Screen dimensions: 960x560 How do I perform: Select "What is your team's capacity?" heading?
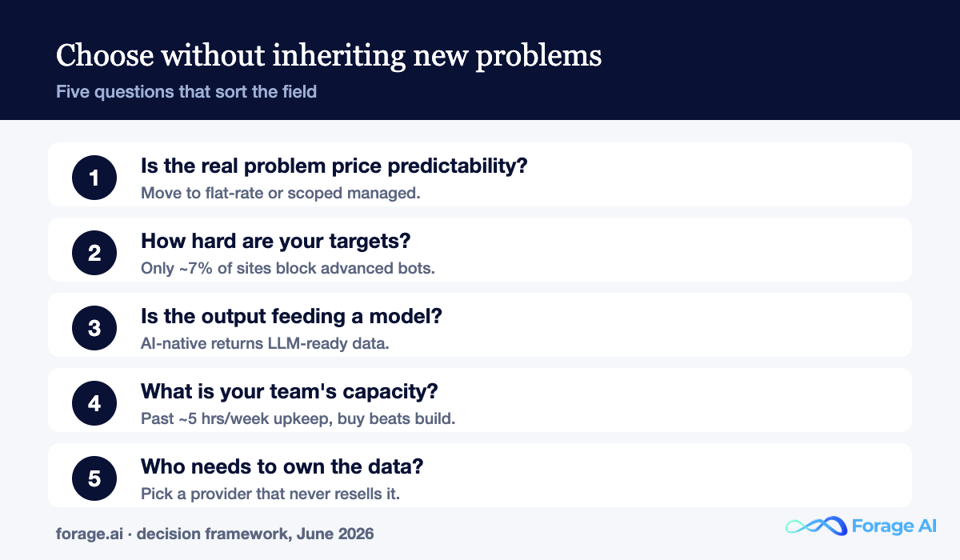[290, 391]
